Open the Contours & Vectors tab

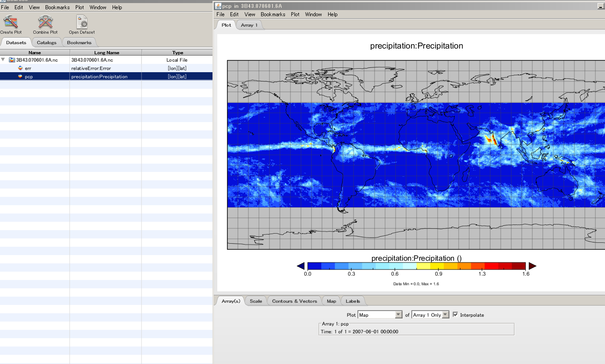pyautogui.click(x=294, y=301)
